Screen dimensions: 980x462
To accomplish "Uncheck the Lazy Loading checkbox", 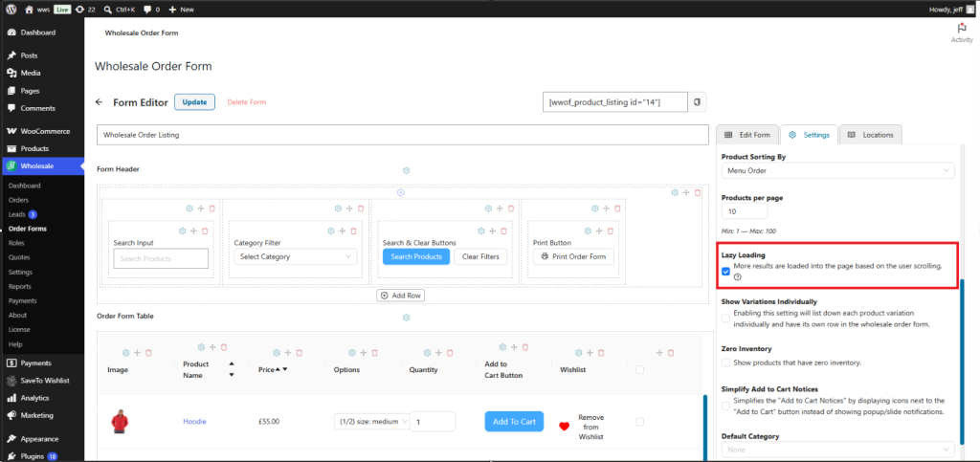I will point(725,272).
